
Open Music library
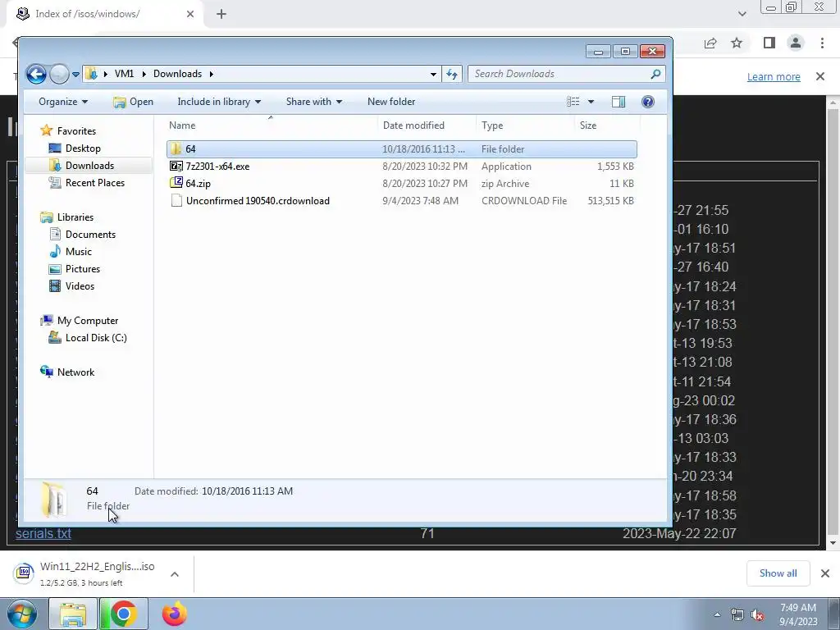click(x=78, y=251)
